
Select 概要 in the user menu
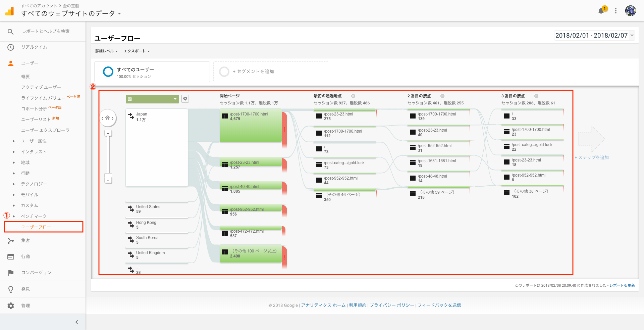point(25,77)
